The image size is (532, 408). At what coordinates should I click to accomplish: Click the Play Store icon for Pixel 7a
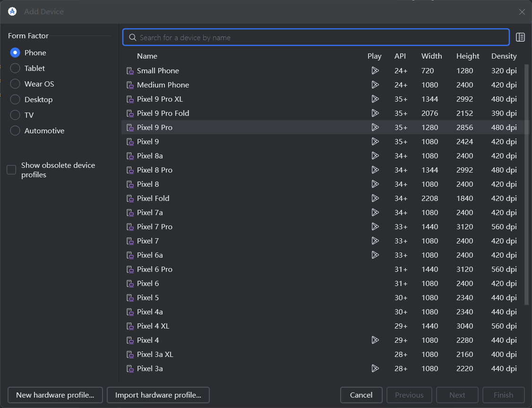pyautogui.click(x=375, y=212)
